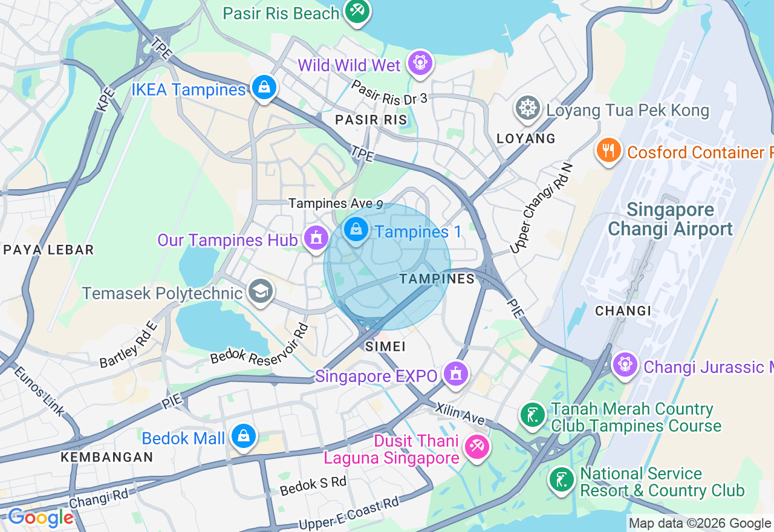The width and height of the screenshot is (774, 532).
Task: Click the Singapore Changi Airport label
Action: [670, 219]
